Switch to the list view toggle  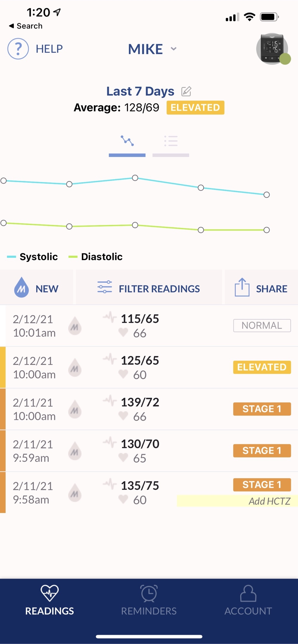(x=171, y=141)
